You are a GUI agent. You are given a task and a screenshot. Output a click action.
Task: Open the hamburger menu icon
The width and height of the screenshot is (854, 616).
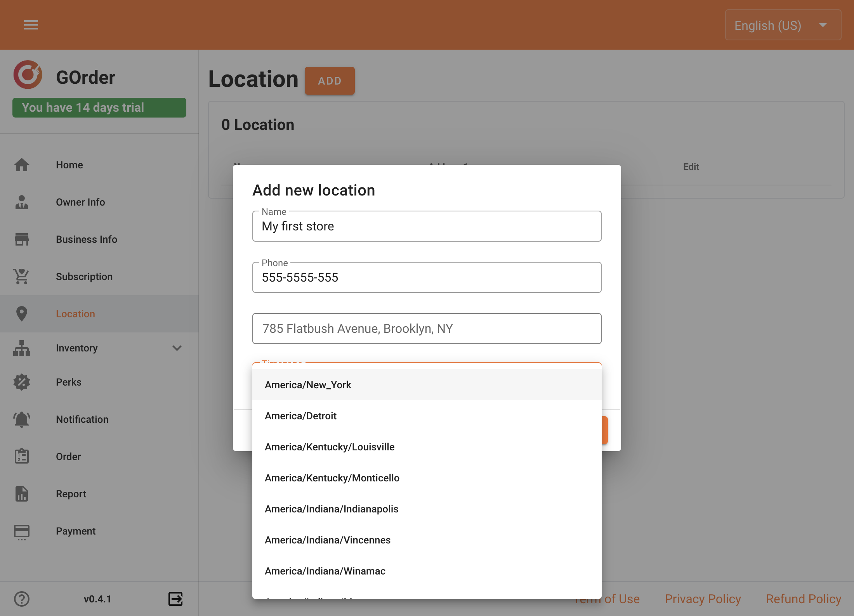click(x=31, y=25)
